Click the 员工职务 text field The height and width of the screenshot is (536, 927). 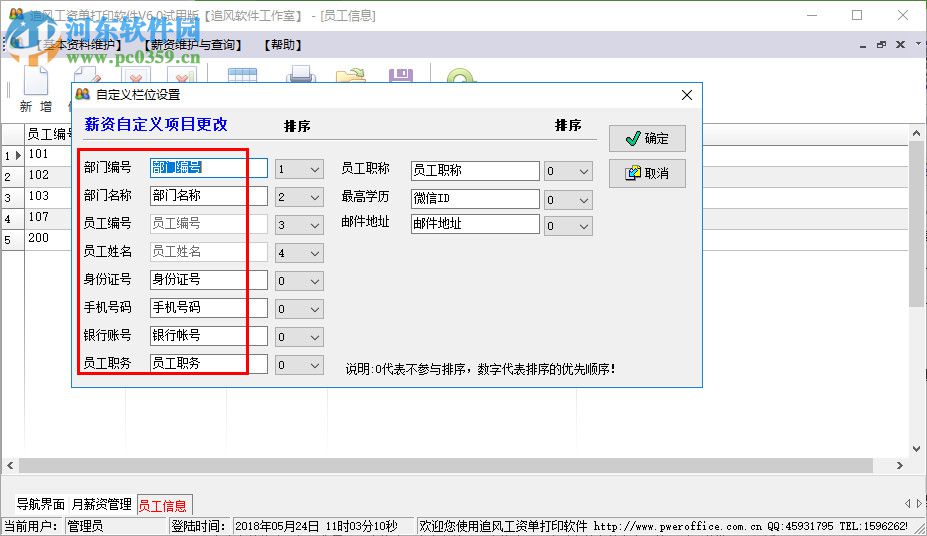click(208, 363)
